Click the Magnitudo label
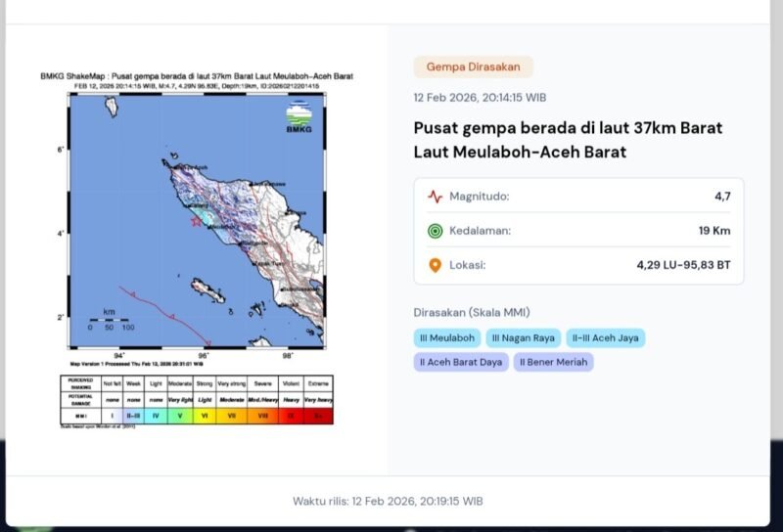Screen dimensions: 783x532 click(x=480, y=197)
